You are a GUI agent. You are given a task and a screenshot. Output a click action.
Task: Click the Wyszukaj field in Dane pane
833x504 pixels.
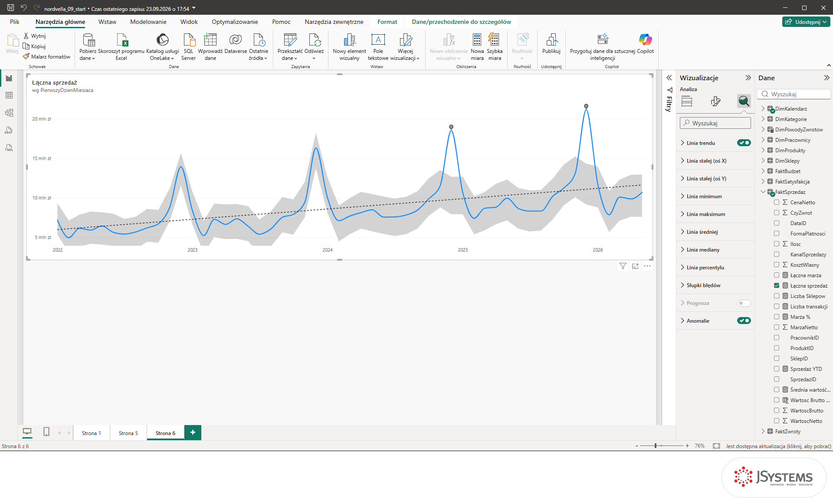794,94
